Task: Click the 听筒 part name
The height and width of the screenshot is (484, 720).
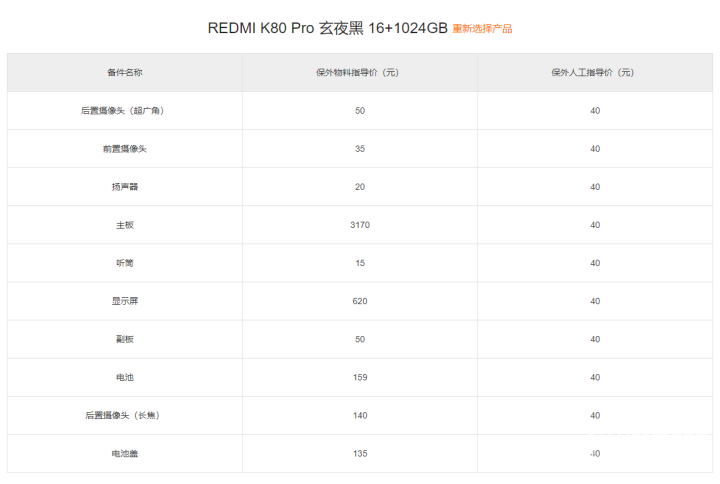Action: (125, 263)
